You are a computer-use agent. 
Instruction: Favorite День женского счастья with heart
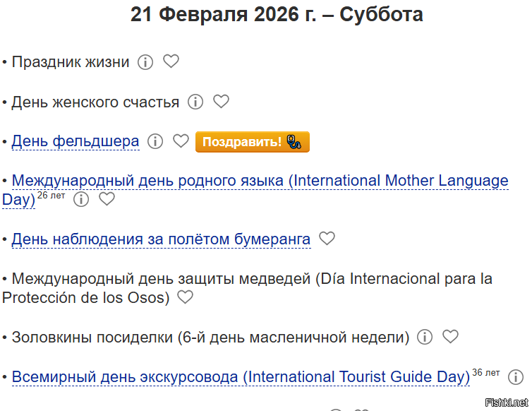pos(221,102)
